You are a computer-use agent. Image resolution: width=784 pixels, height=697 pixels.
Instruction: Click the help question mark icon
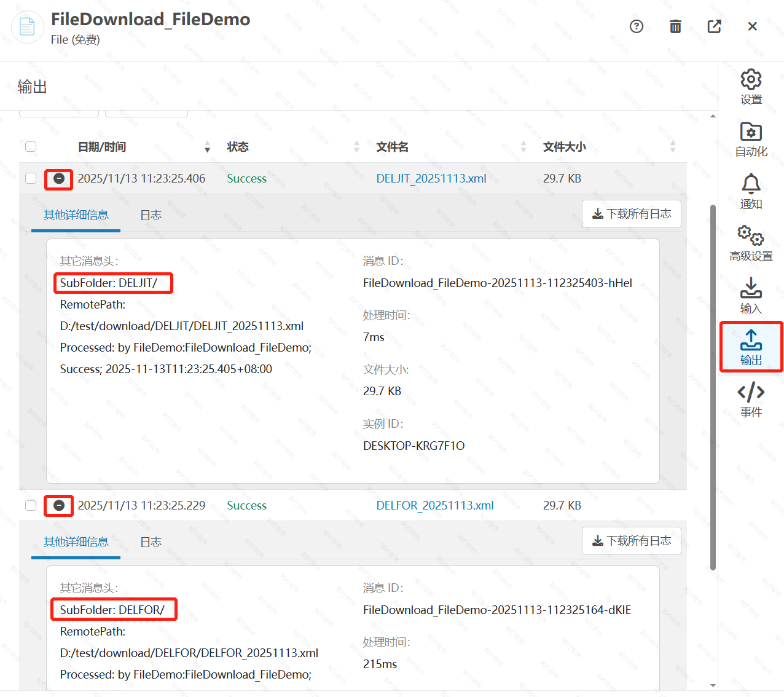[637, 26]
